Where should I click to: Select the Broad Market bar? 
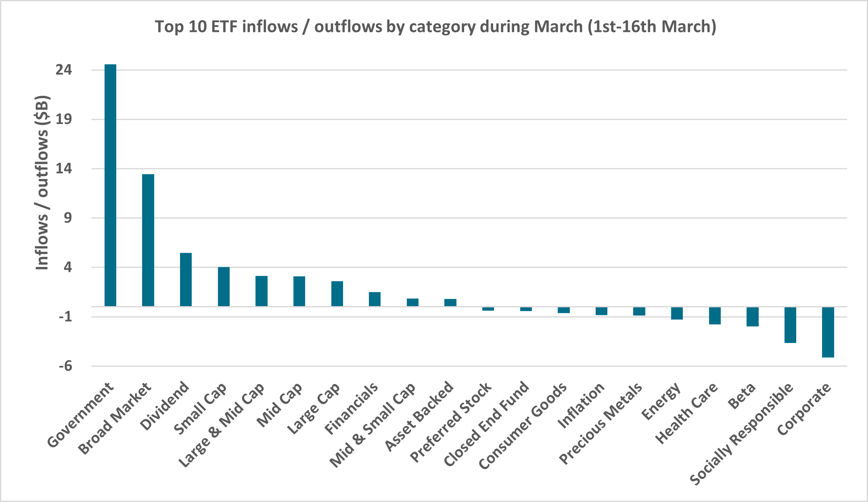[148, 240]
